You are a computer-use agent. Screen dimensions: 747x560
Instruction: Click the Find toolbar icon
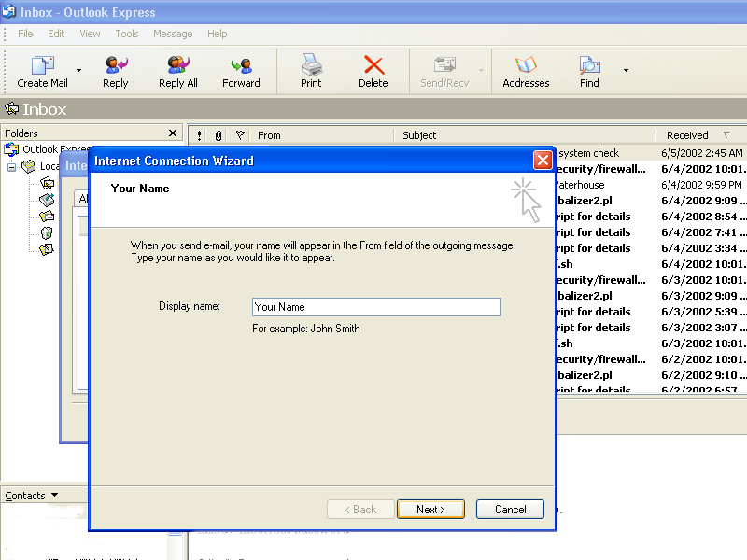tap(589, 65)
